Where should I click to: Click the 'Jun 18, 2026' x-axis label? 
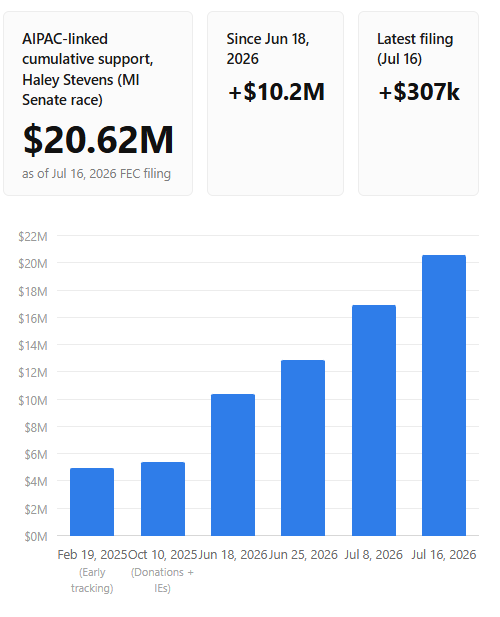click(233, 554)
